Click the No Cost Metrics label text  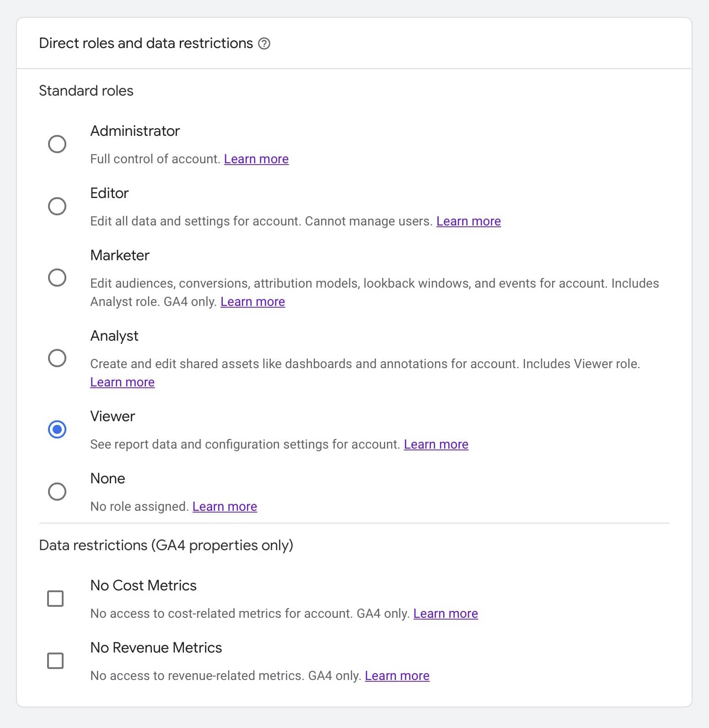pos(143,586)
